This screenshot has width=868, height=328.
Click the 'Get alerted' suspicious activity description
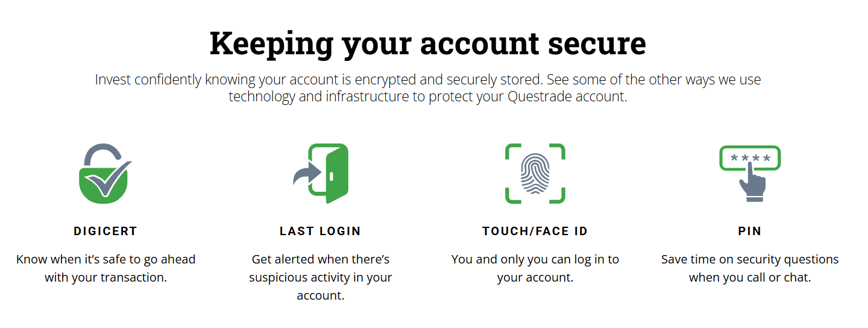point(320,277)
